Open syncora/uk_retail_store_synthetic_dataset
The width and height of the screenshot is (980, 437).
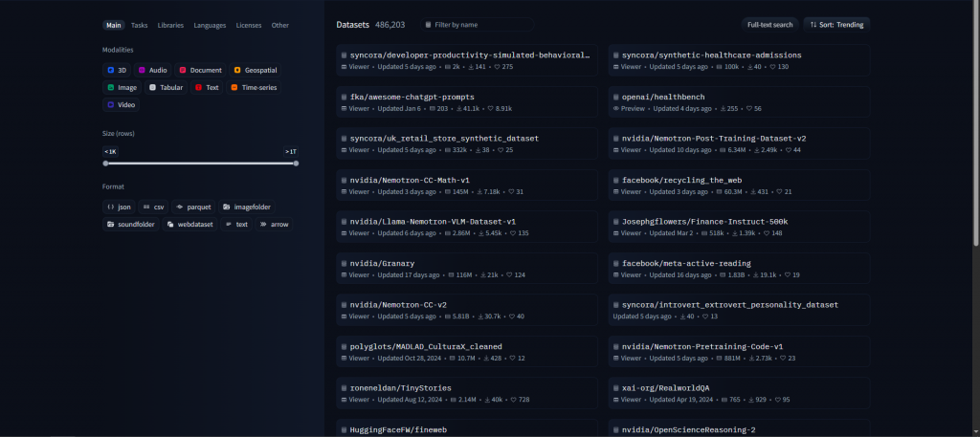(x=467, y=143)
